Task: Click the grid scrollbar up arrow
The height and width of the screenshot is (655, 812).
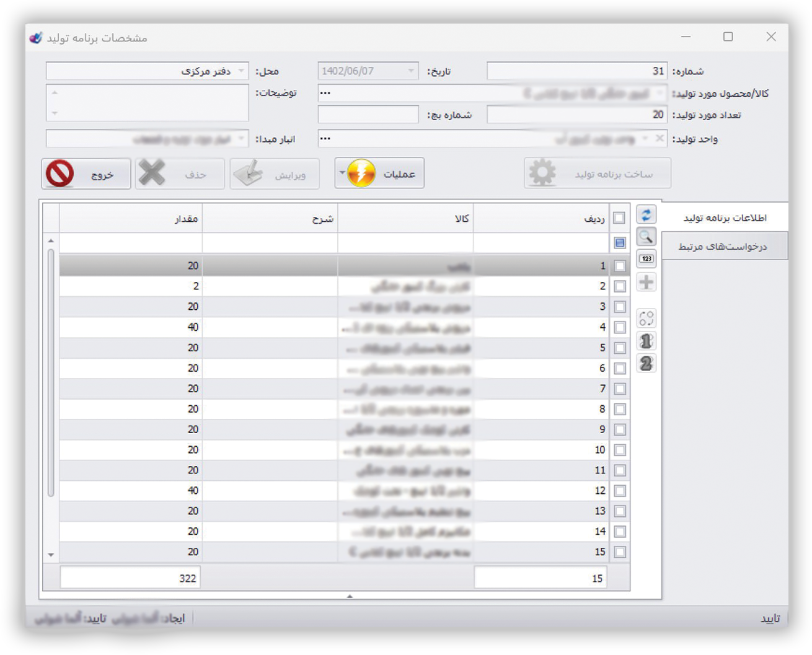Action: click(51, 240)
